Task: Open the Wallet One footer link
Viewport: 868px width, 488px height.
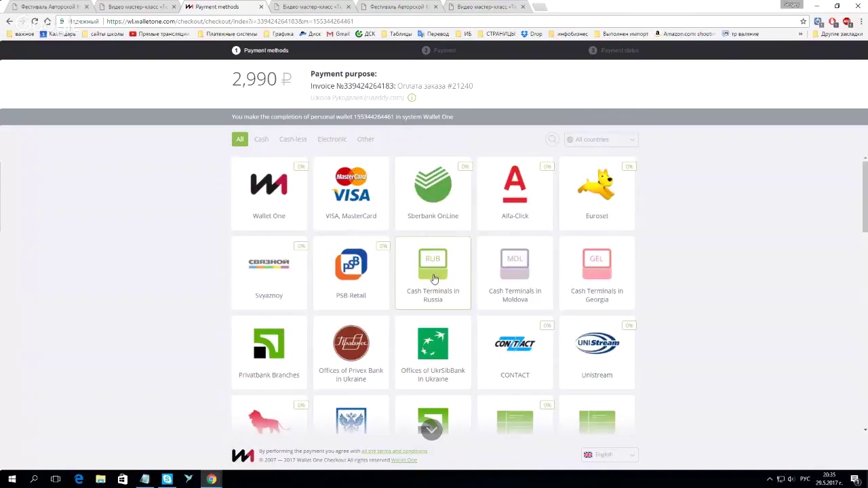Action: [x=404, y=460]
